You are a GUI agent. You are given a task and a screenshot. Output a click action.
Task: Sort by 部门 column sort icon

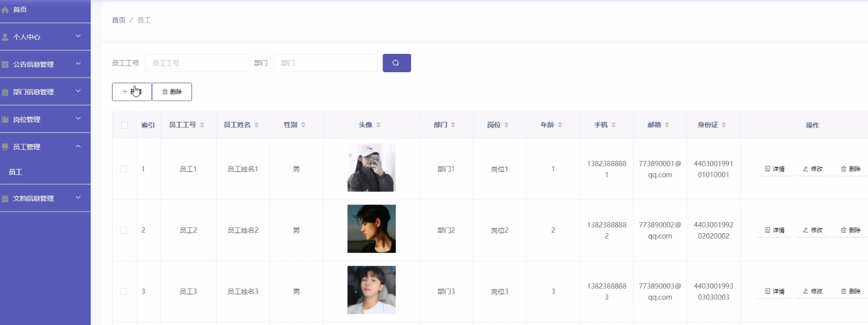pos(453,125)
